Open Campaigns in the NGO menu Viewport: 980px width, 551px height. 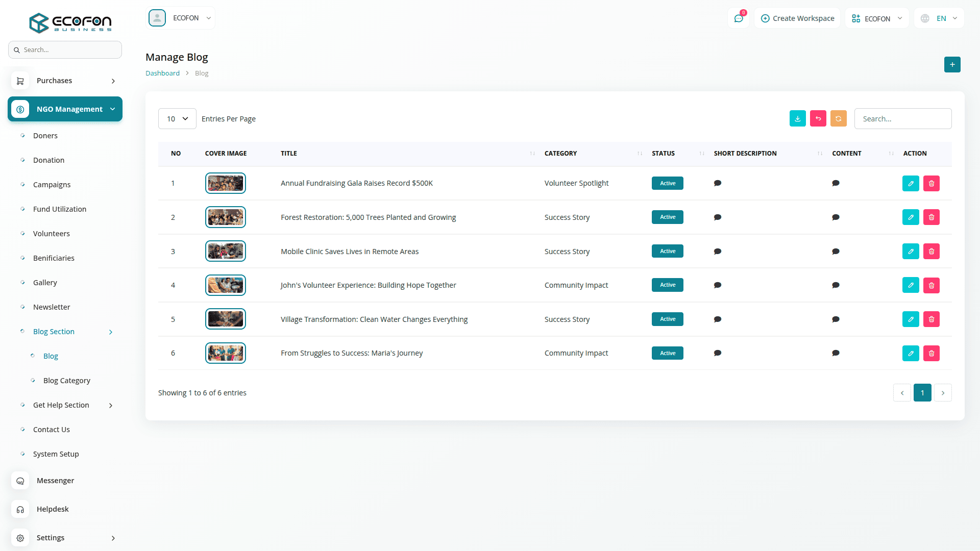52,185
